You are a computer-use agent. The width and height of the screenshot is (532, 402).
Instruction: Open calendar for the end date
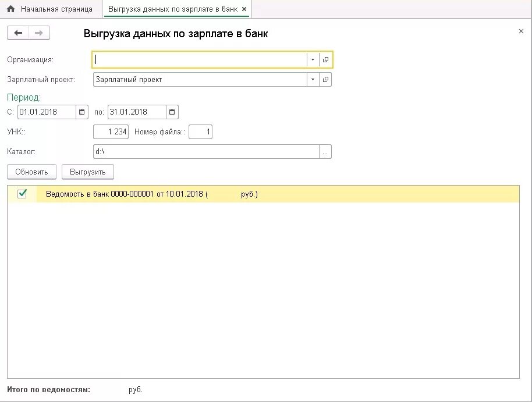pos(172,112)
